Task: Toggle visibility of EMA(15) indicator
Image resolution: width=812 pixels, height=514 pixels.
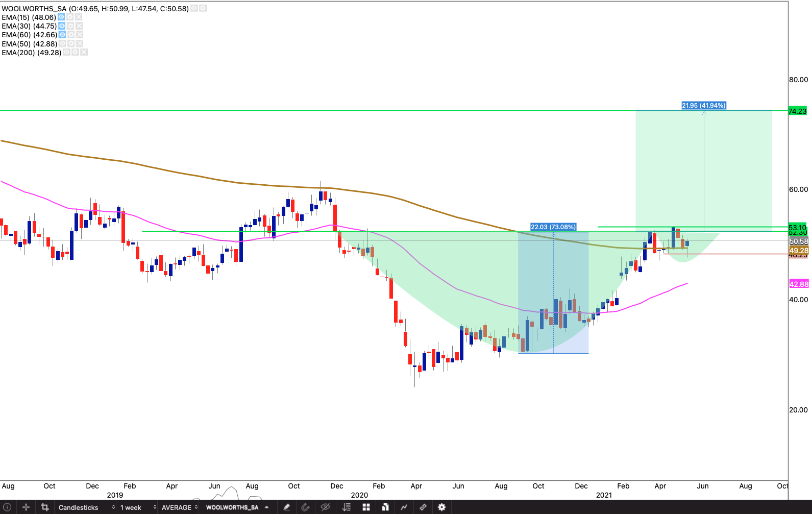Action: (x=61, y=17)
